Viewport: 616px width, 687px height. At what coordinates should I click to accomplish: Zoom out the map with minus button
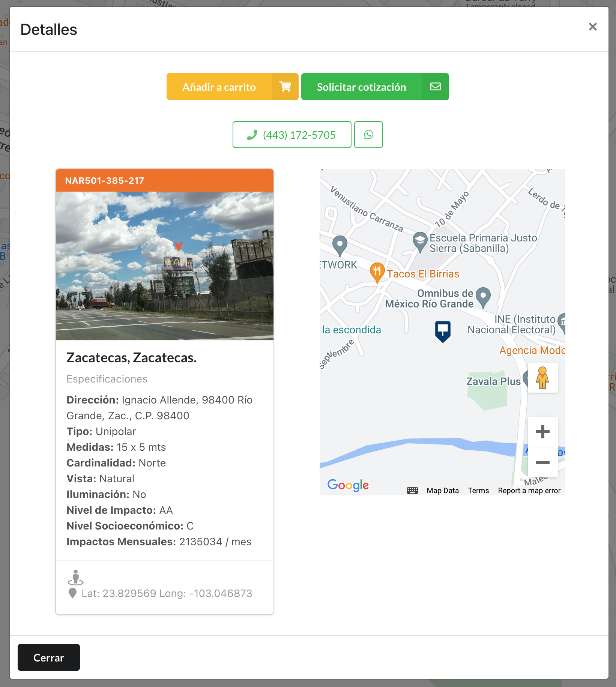(542, 462)
